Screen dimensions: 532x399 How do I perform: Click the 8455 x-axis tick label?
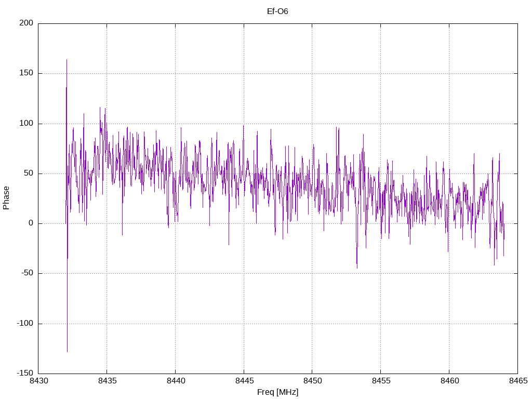(x=381, y=381)
